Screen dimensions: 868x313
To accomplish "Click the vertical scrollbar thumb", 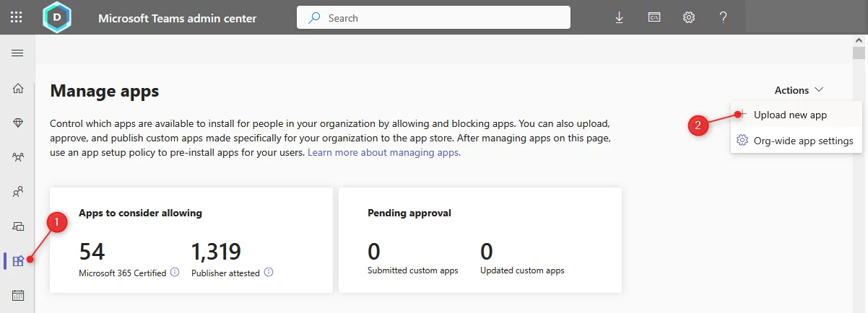I will [x=859, y=53].
